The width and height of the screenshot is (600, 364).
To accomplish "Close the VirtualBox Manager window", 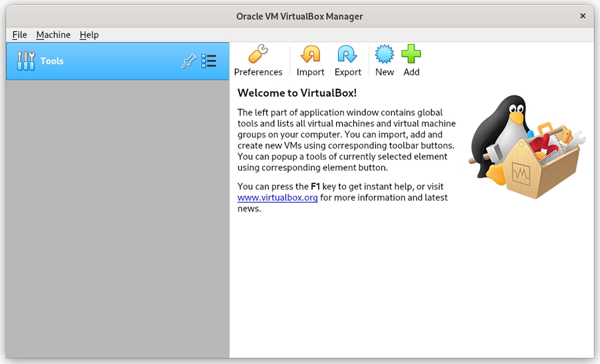I will [583, 16].
